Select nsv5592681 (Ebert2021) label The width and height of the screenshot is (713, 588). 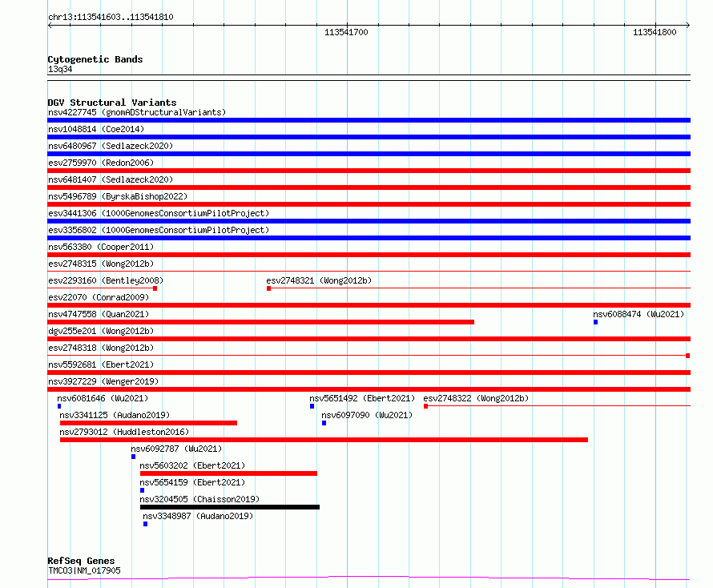(101, 364)
